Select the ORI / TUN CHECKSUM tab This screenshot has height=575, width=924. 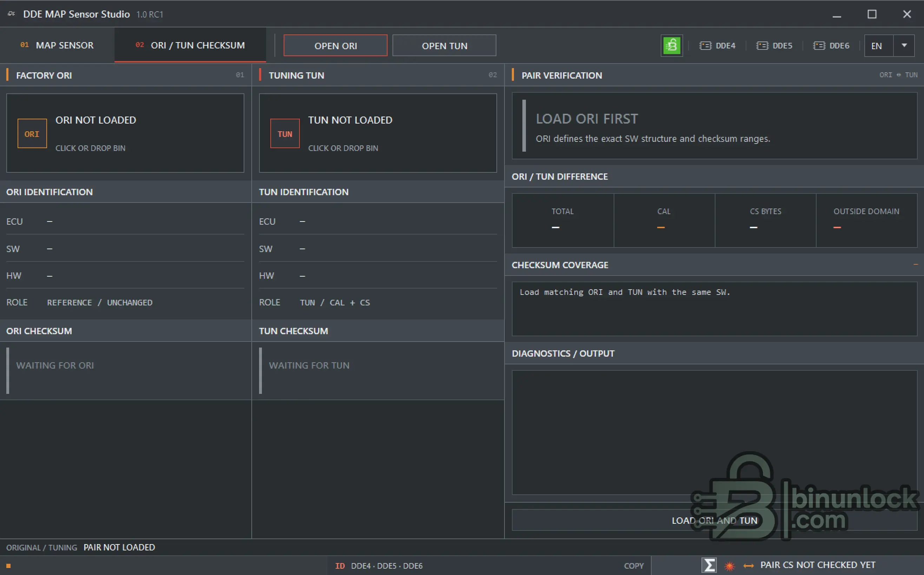click(x=190, y=45)
